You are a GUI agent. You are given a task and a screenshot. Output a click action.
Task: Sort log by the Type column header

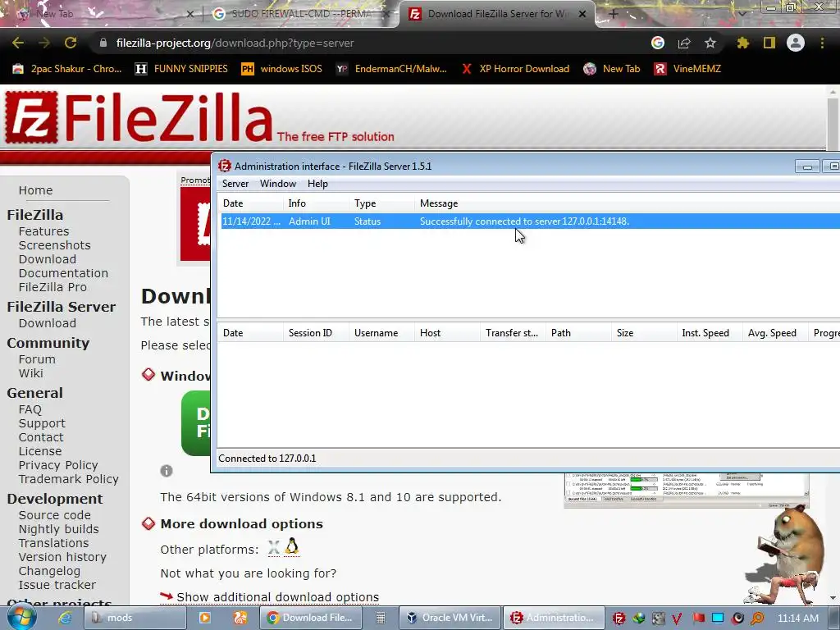(x=381, y=203)
